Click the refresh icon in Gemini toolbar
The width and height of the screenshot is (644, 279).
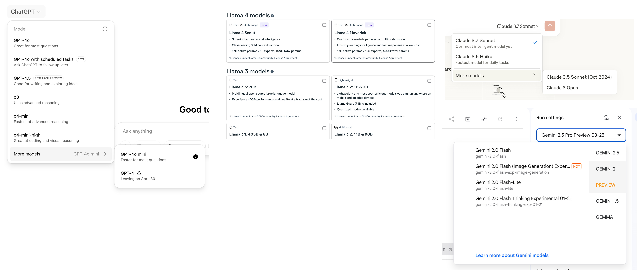pos(500,119)
